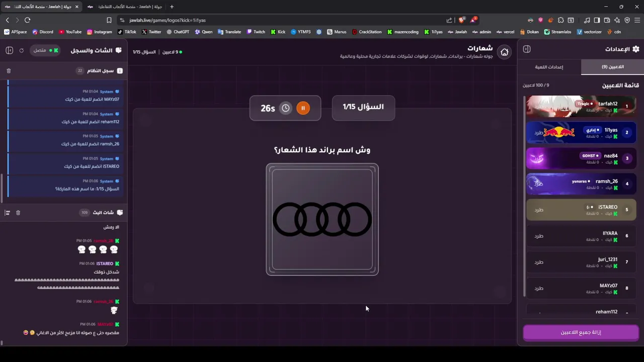Viewport: 644px width, 362px height.
Task: Open a new browser tab
Action: 172,7
